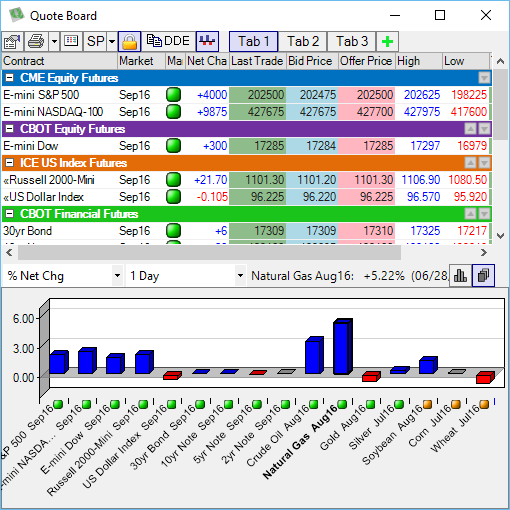This screenshot has width=510, height=510.
Task: Click the DDE copy button
Action: [x=168, y=41]
